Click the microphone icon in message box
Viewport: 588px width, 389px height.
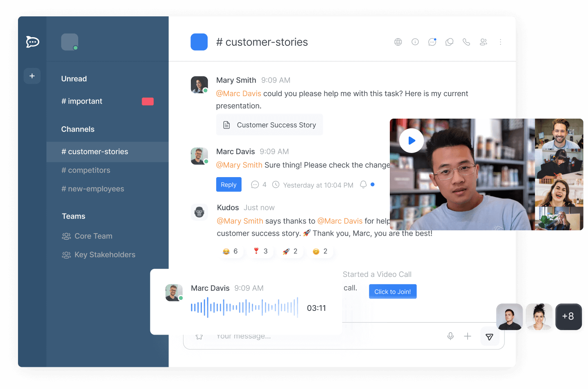coord(450,336)
